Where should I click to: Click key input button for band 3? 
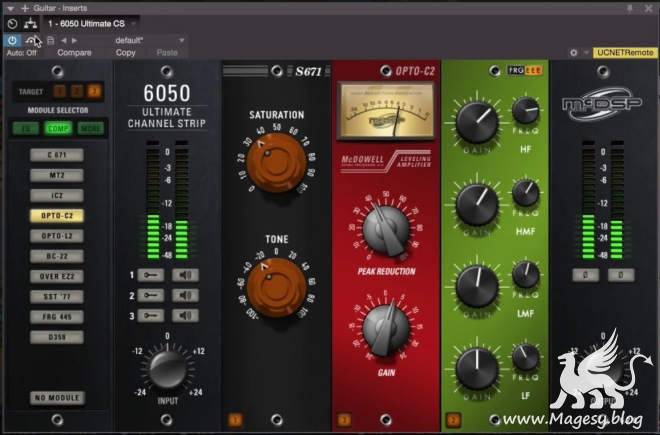click(151, 315)
